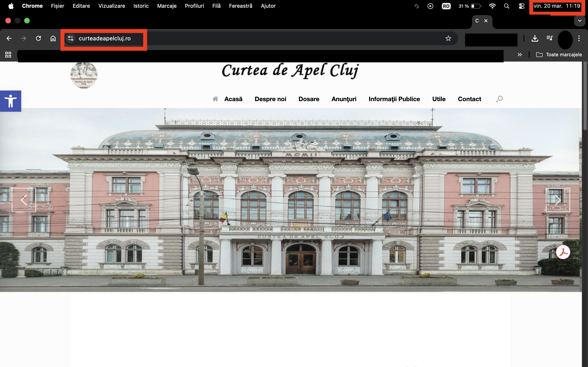This screenshot has width=588, height=367.
Task: Open the apps grid in bookmarks bar
Action: click(x=8, y=55)
